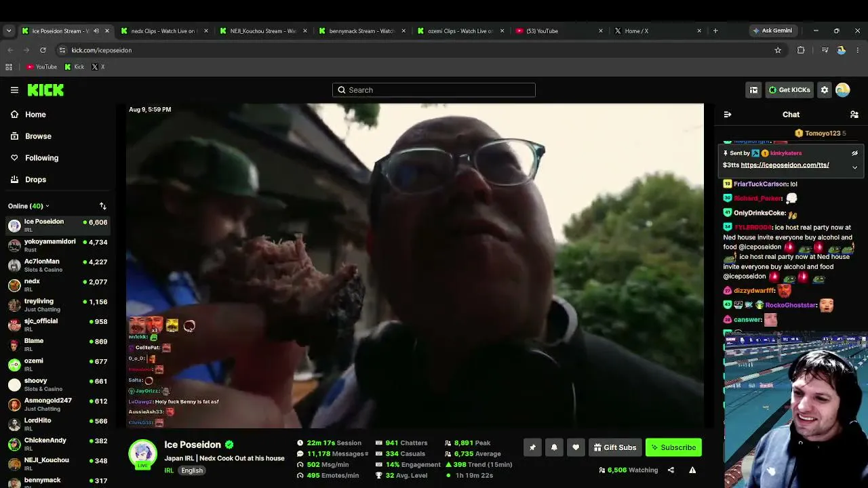The height and width of the screenshot is (488, 868).
Task: Bookmark this page with the star
Action: pyautogui.click(x=778, y=50)
